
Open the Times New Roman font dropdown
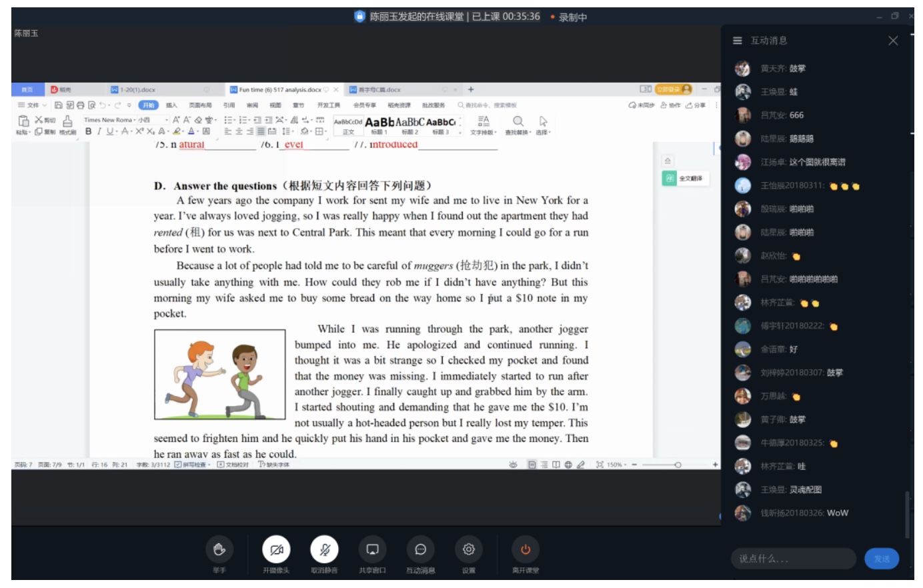coord(133,120)
